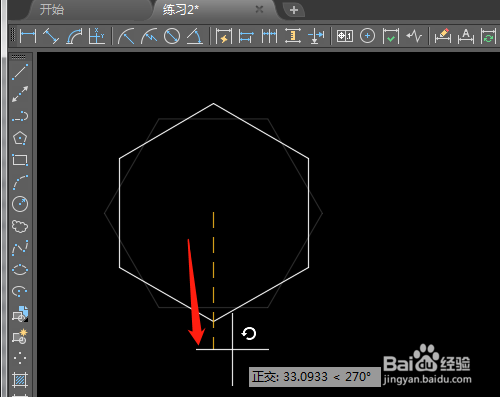Select the Dimension Edit tool
The width and height of the screenshot is (500, 397).
[443, 36]
